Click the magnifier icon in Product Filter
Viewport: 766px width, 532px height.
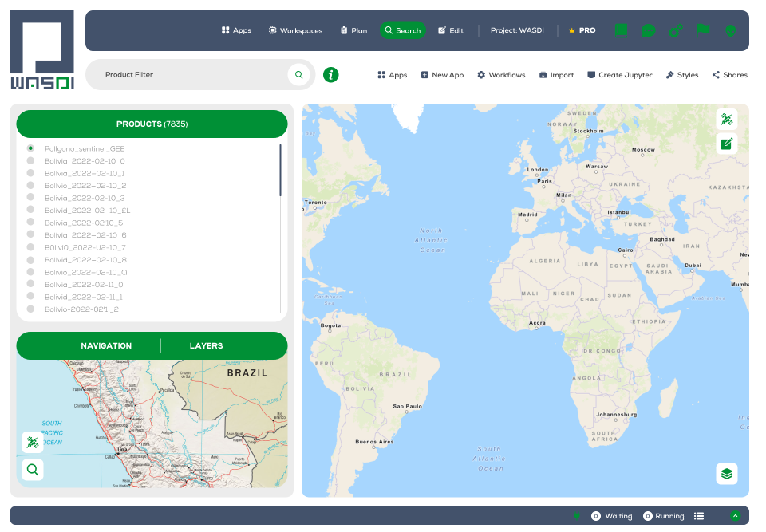pyautogui.click(x=299, y=75)
